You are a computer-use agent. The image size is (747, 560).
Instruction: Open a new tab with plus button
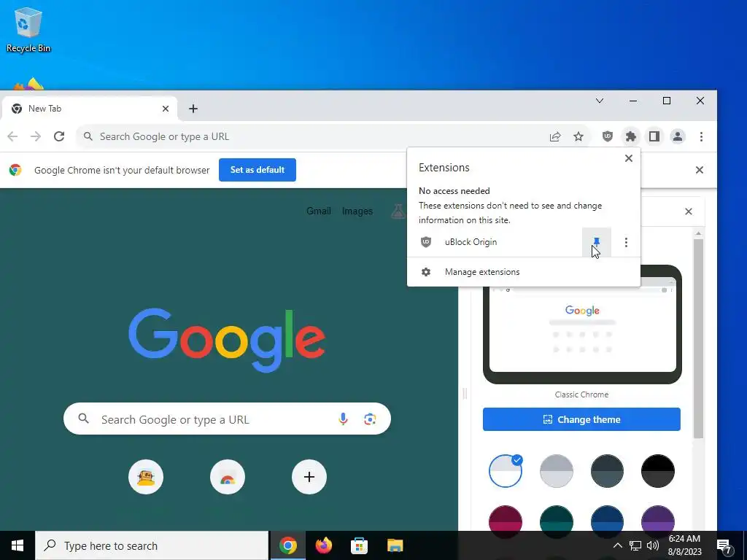tap(193, 109)
